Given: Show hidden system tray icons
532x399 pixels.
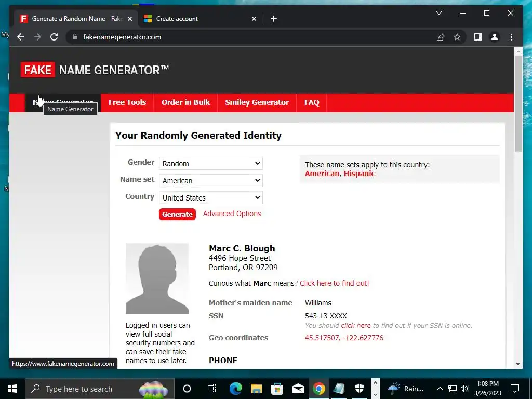Looking at the screenshot, I should 440,389.
